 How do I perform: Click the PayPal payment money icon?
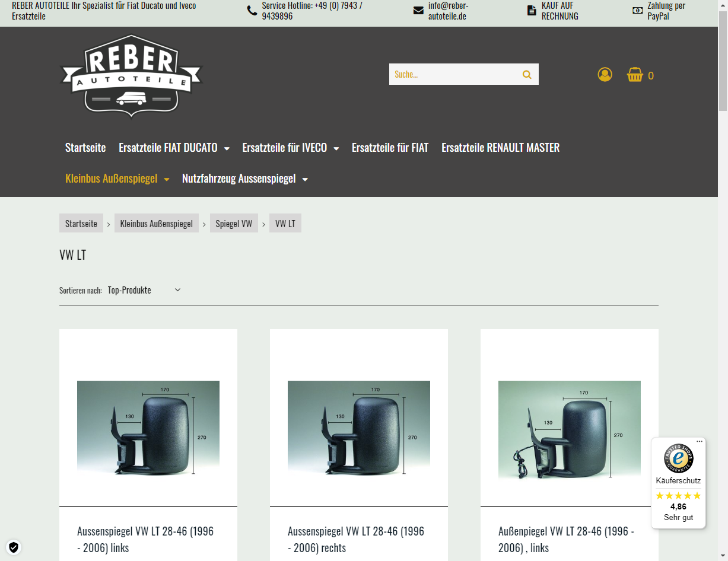(637, 11)
